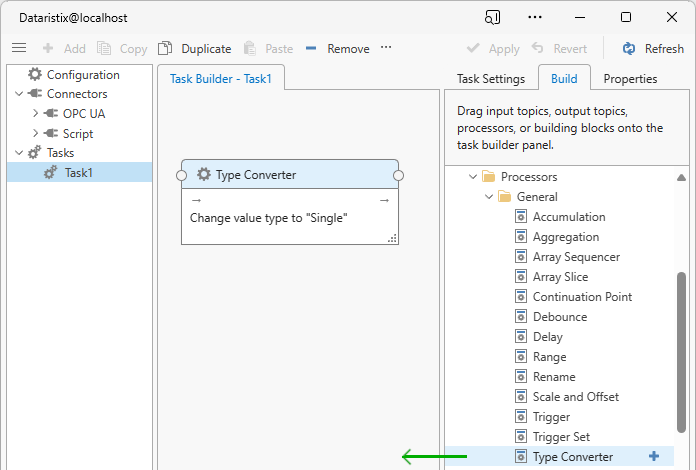Click the Type Converter block input port
This screenshot has width=696, height=470.
click(x=182, y=176)
